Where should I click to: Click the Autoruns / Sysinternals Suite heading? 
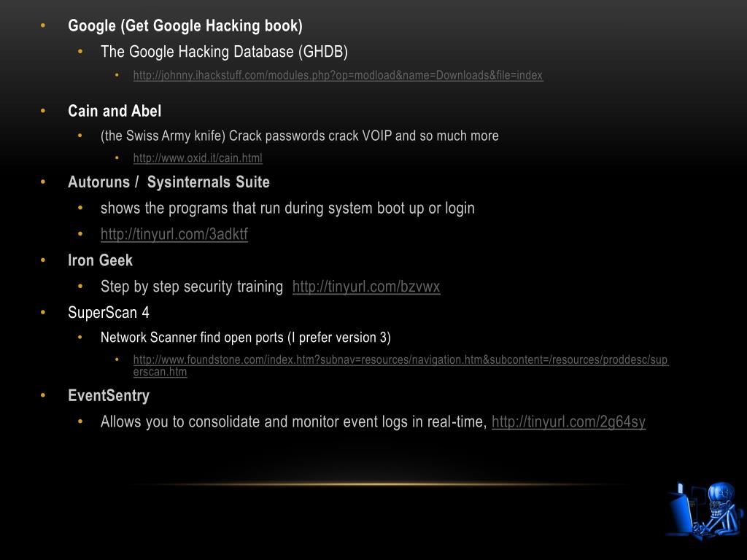pos(169,182)
